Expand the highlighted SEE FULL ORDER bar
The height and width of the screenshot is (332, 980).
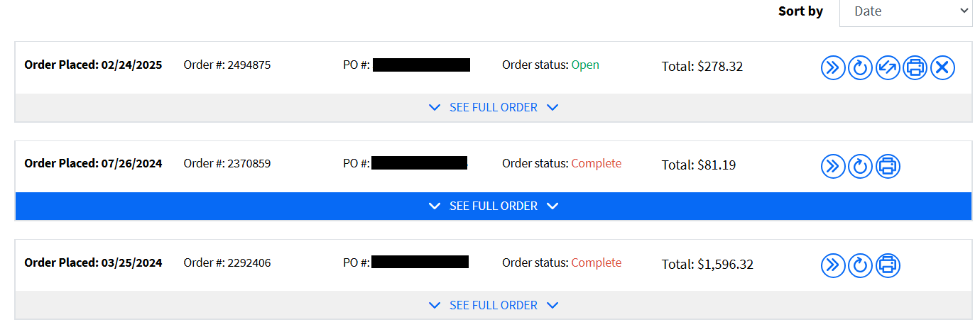pos(494,206)
